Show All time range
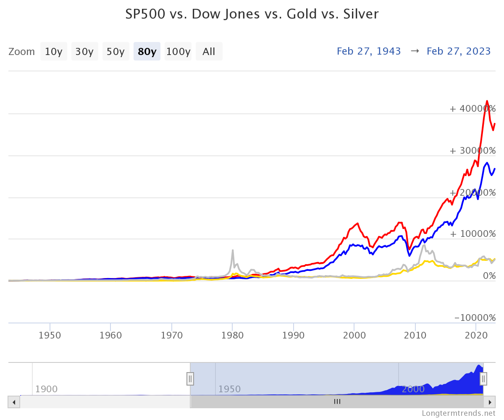Viewport: 504px width, 420px height. click(209, 51)
